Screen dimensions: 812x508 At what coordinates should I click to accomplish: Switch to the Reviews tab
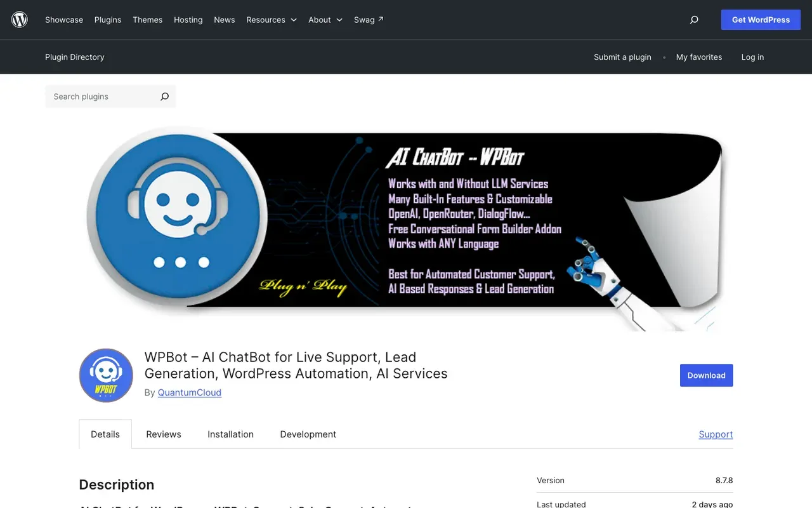point(164,434)
